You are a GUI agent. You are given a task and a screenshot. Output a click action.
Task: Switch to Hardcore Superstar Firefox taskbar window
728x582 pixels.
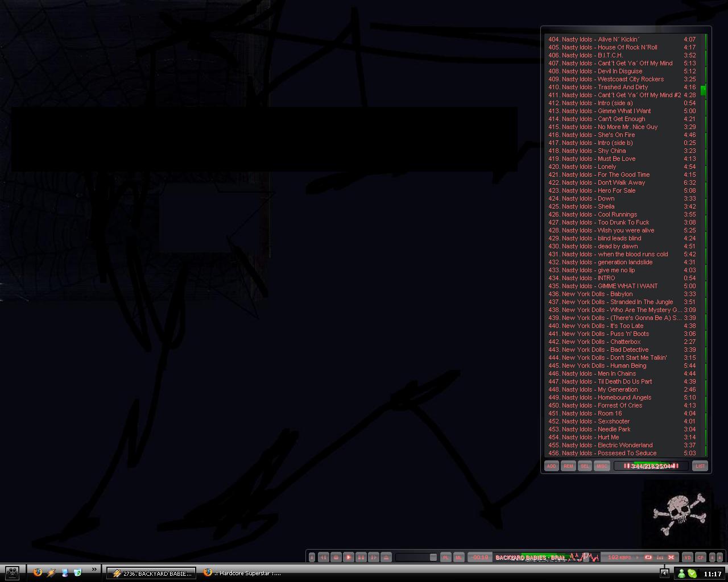(242, 573)
